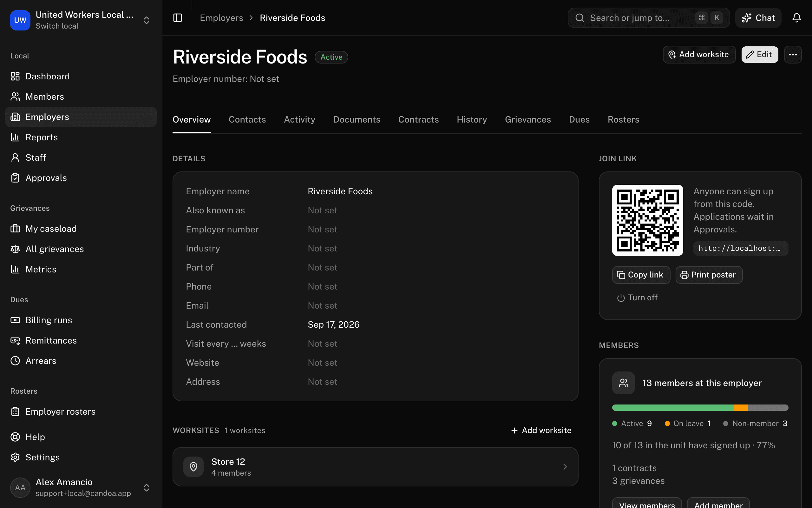Viewport: 812px width, 508px height.
Task: Open Staff page in sidebar
Action: tap(81, 157)
